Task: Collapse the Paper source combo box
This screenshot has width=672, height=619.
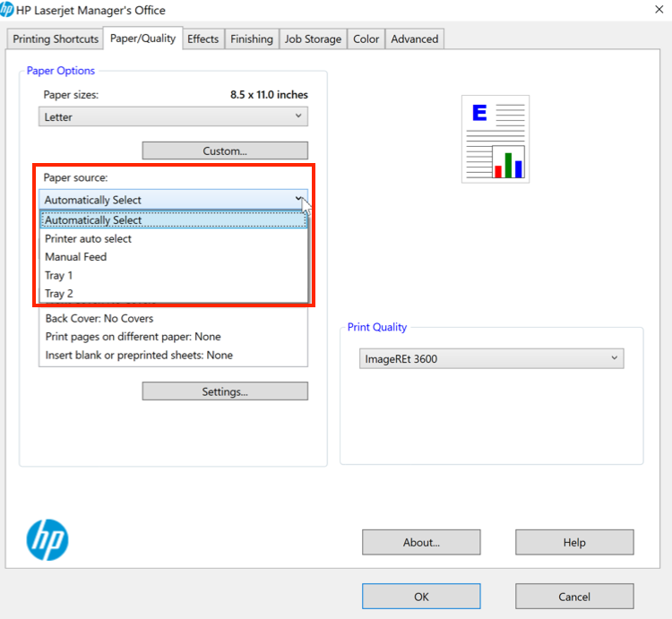Action: [x=173, y=200]
